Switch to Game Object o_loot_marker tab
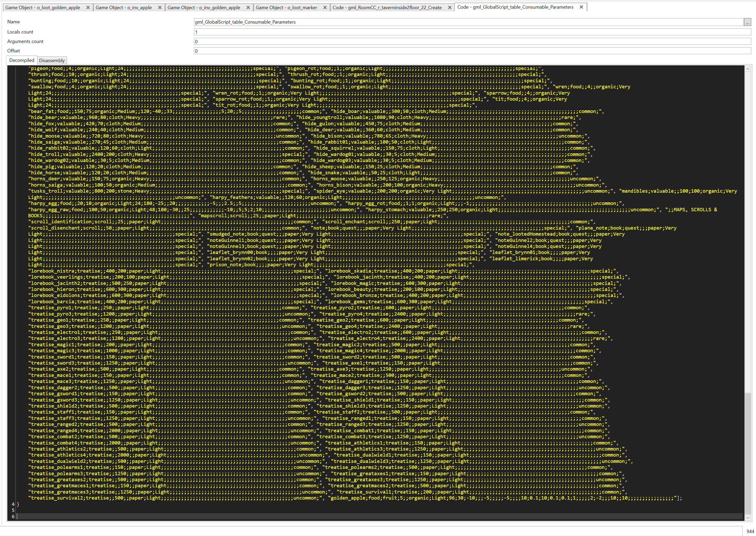The image size is (756, 536). click(x=286, y=8)
